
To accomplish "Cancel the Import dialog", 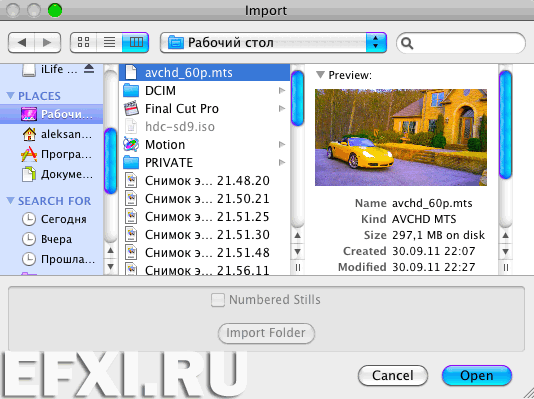I will (x=393, y=375).
